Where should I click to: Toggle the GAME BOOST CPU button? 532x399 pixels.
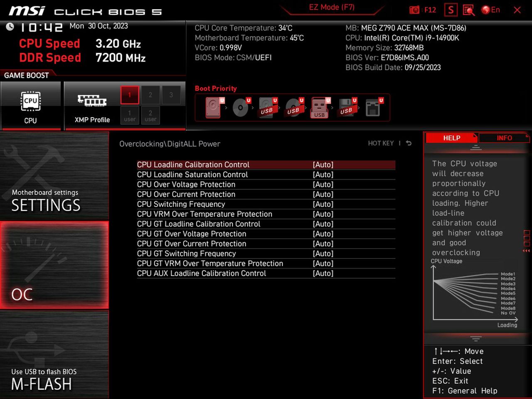31,106
